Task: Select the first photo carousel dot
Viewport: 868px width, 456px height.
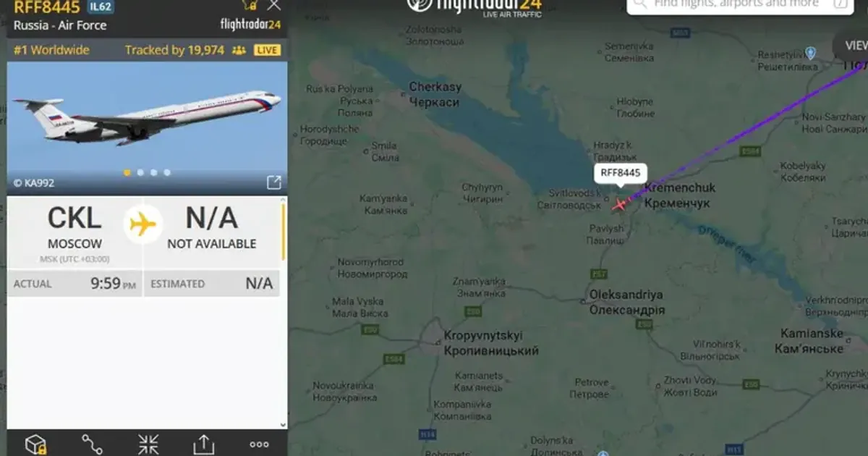Action: (127, 172)
